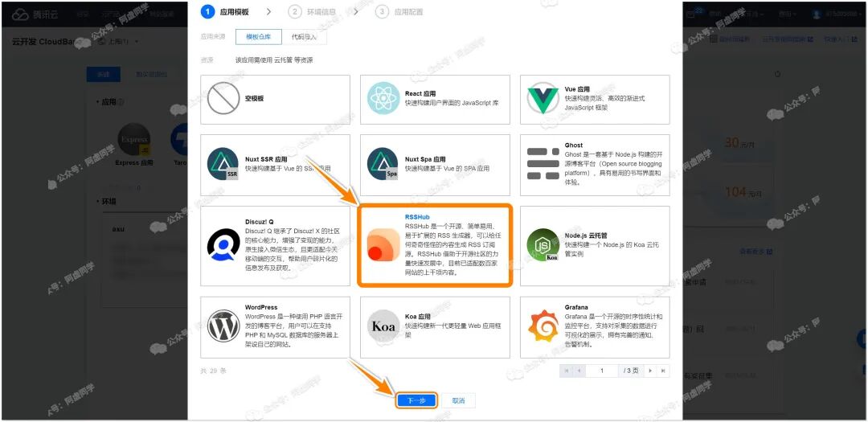Screen dimensions: 868x422
Task: Select the 空模板 title text
Action: pos(254,99)
